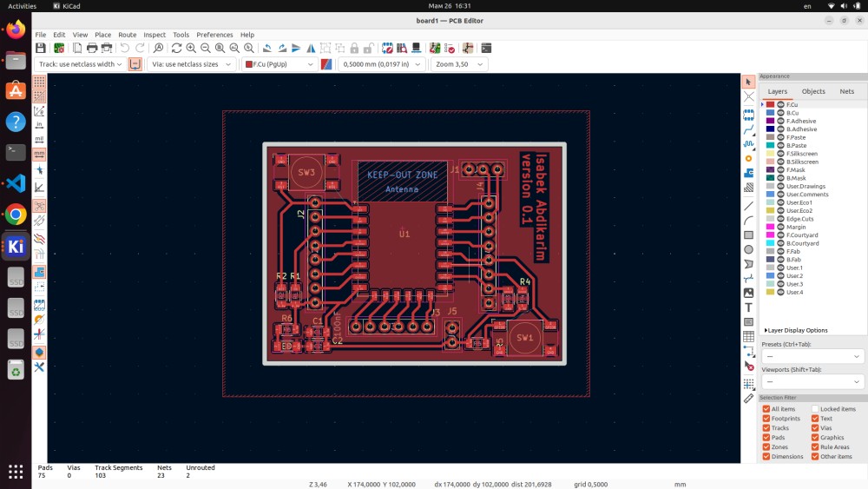Viewport: 868px width, 489px height.
Task: Open the Preferences menu
Action: tap(214, 35)
